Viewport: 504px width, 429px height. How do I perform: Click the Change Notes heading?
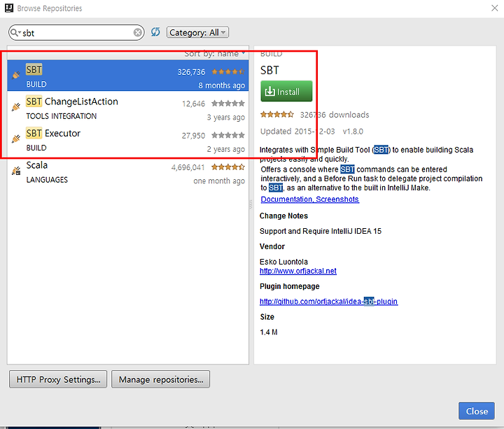click(283, 216)
